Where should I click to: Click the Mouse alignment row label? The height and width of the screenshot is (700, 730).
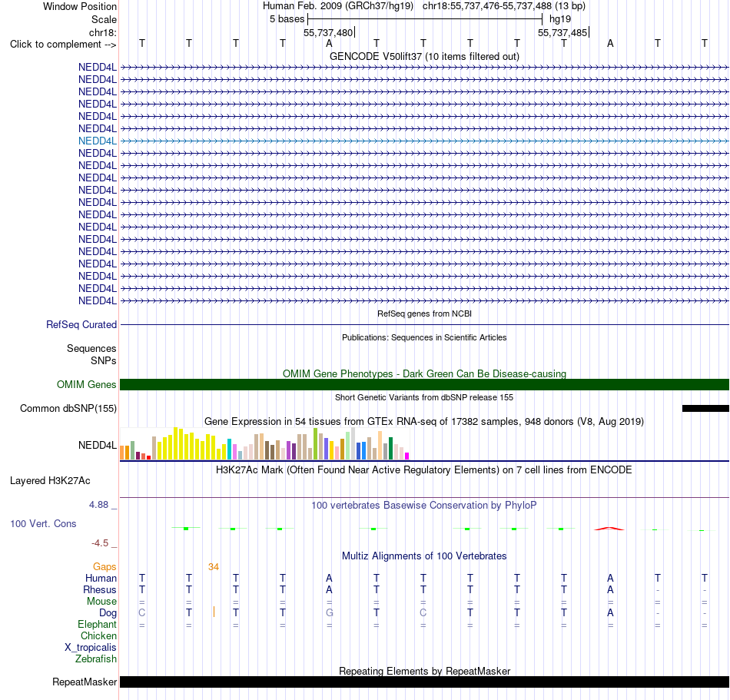click(101, 602)
